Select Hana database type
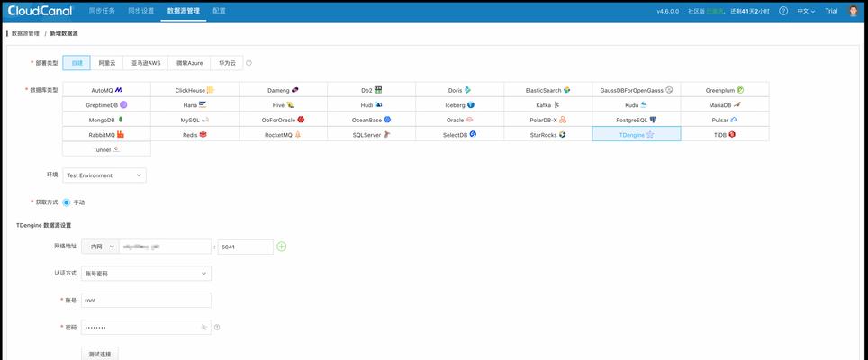Screen dimensions: 868x360 [x=194, y=104]
